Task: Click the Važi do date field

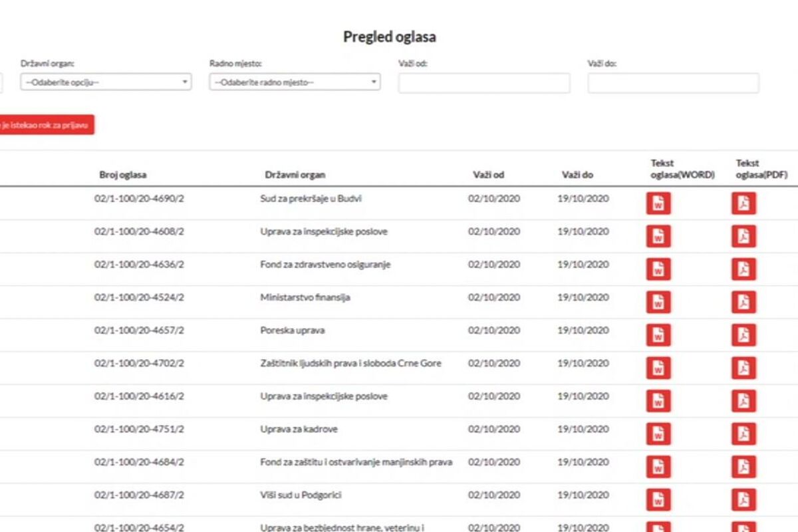Action: 672,83
